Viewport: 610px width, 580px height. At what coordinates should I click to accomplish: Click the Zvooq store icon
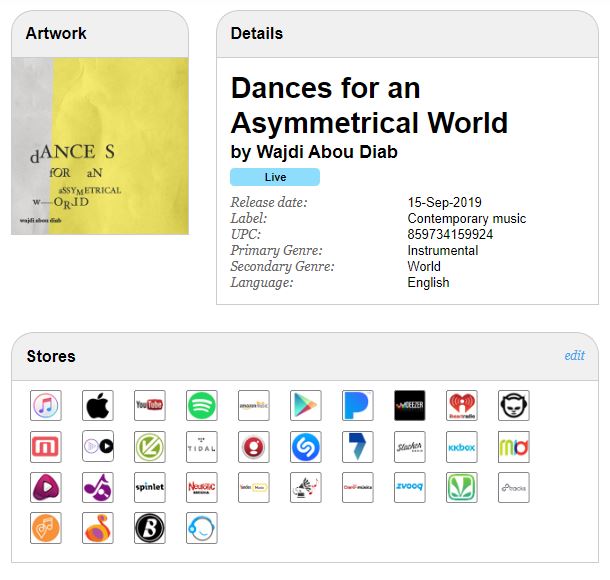(410, 487)
